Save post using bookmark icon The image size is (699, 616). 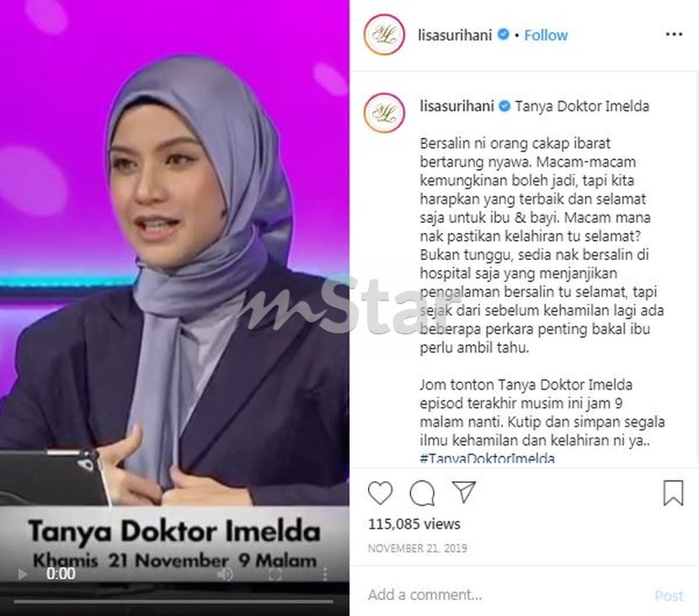pyautogui.click(x=673, y=492)
